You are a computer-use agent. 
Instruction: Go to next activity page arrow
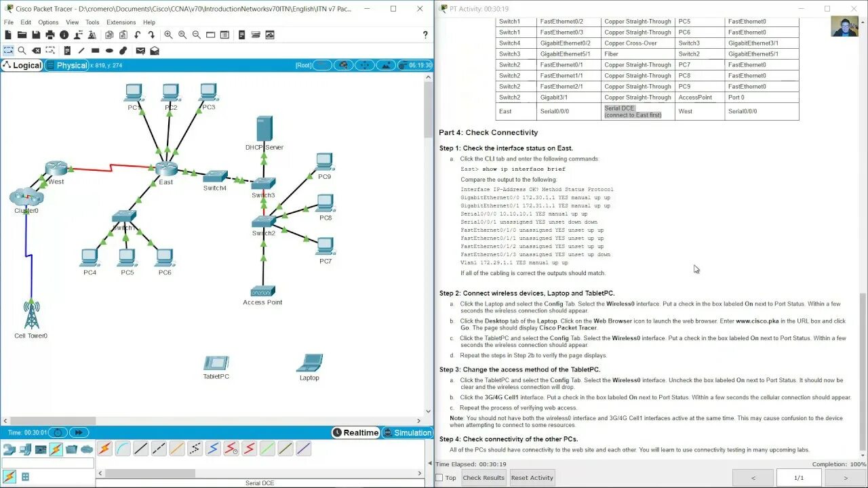(x=846, y=478)
